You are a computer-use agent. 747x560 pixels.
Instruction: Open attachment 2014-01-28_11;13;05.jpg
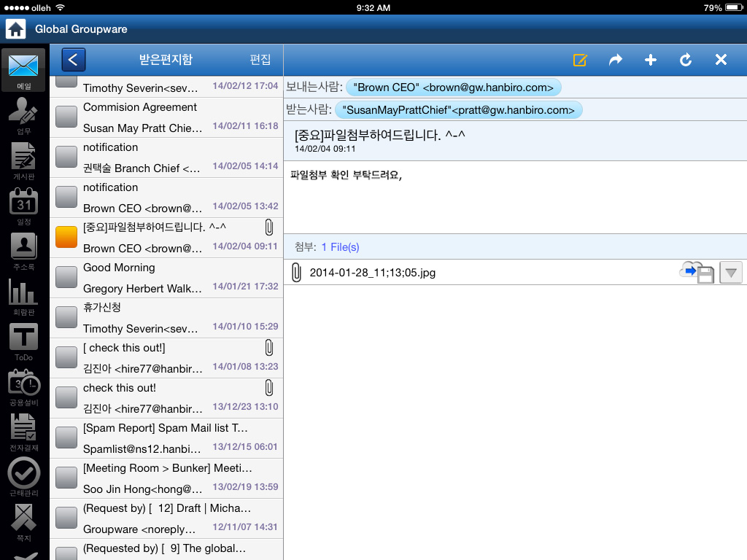coord(373,273)
